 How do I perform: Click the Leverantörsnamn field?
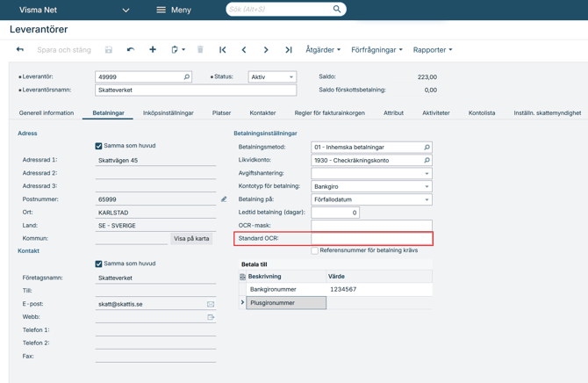196,90
